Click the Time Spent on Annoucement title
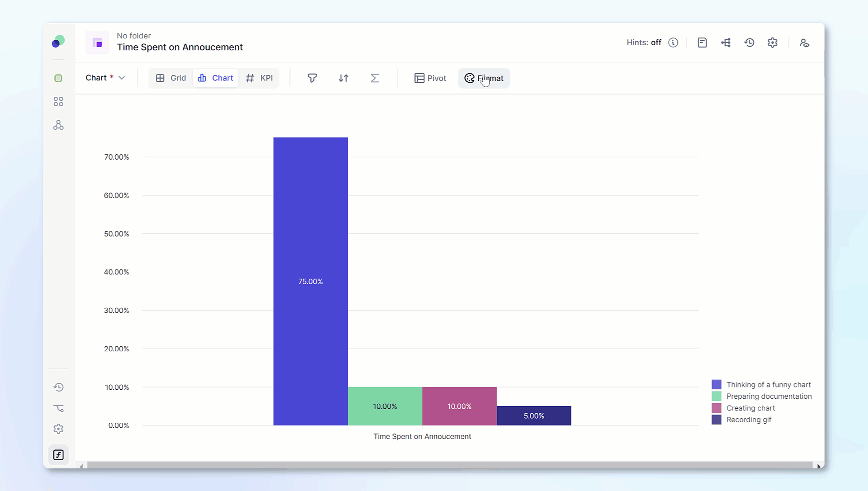The width and height of the screenshot is (868, 491). [180, 47]
